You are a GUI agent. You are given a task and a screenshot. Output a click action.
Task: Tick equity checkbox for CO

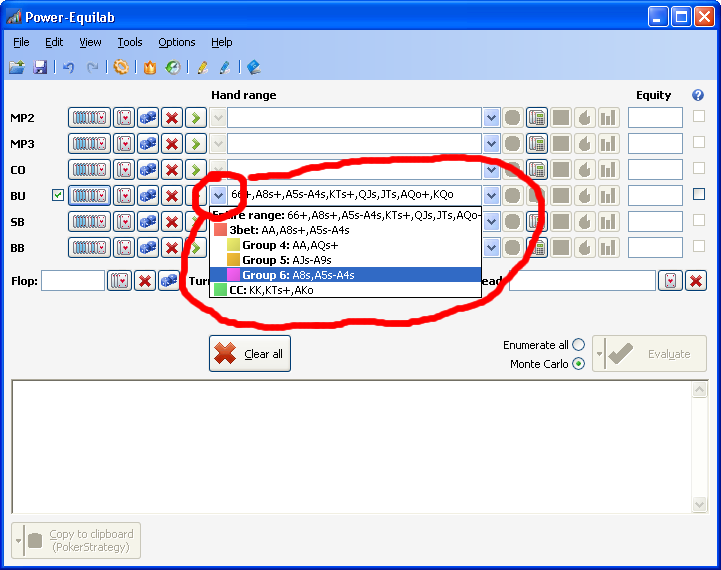(699, 168)
